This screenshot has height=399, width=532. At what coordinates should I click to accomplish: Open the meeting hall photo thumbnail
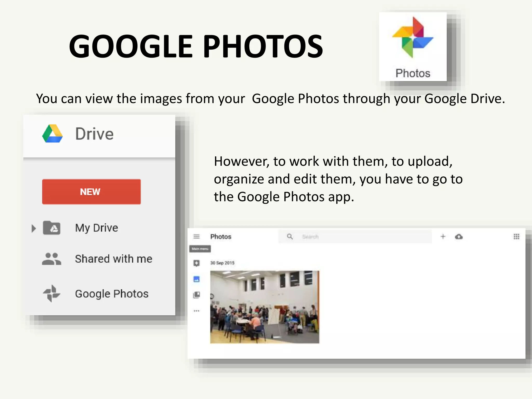[265, 307]
